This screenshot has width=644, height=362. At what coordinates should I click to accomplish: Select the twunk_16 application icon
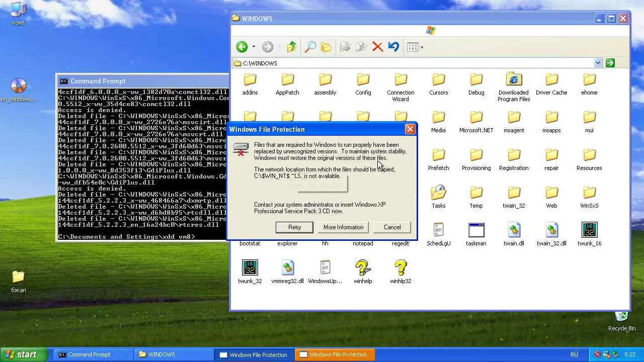point(589,235)
